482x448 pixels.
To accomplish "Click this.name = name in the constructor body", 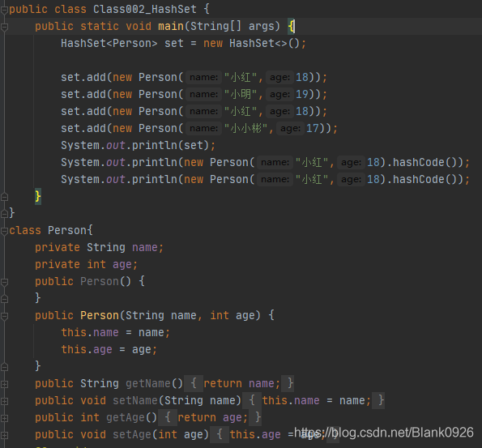I will 115,332.
